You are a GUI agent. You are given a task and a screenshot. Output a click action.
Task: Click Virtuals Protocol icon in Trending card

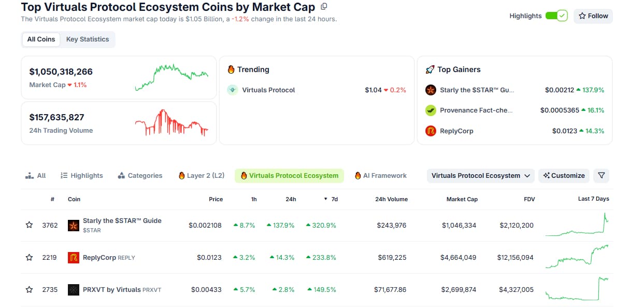point(233,90)
